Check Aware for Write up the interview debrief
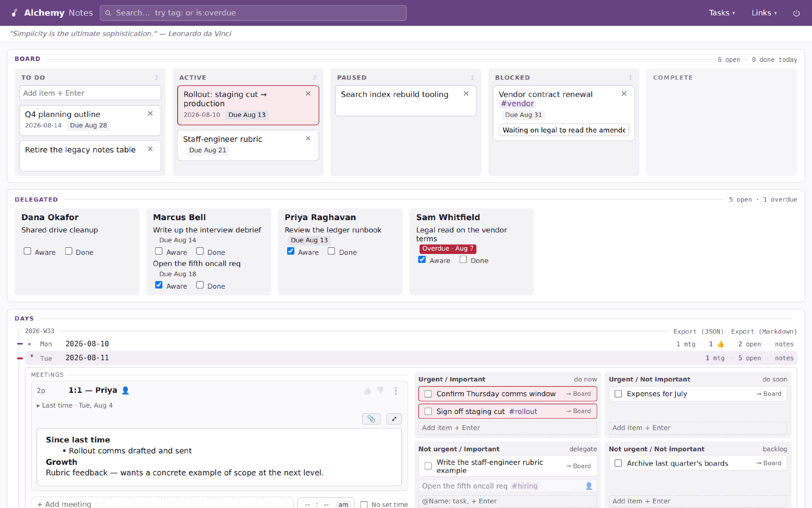Image resolution: width=812 pixels, height=508 pixels. (159, 251)
